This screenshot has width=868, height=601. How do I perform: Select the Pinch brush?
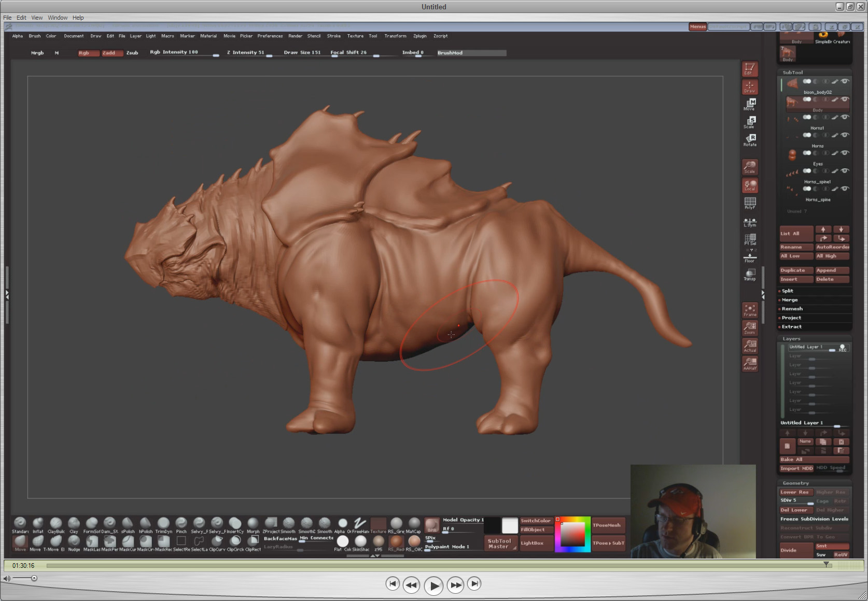[x=181, y=525]
